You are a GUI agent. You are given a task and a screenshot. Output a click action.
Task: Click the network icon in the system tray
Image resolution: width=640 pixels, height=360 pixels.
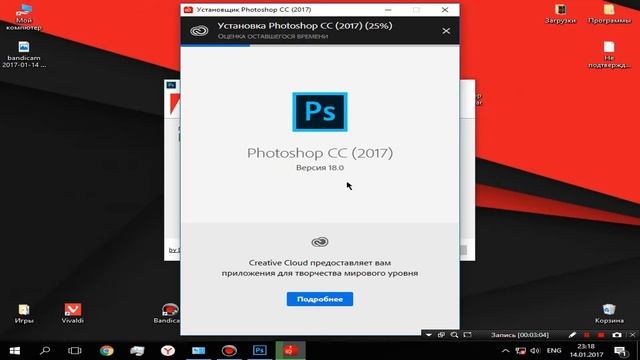click(520, 351)
